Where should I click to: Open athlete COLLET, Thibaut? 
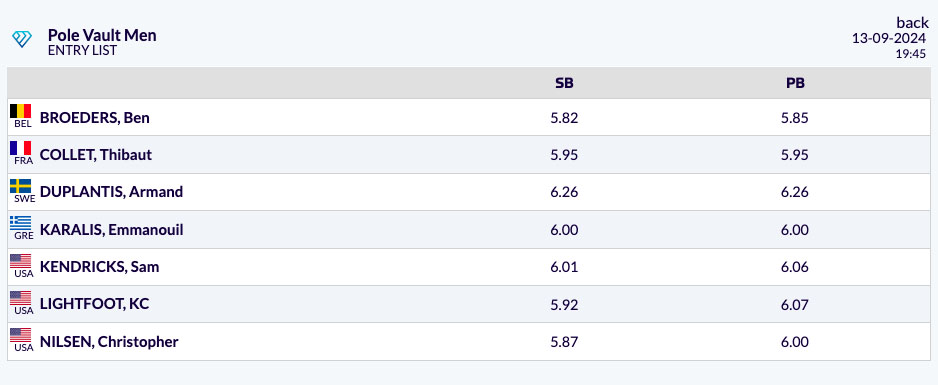click(96, 155)
